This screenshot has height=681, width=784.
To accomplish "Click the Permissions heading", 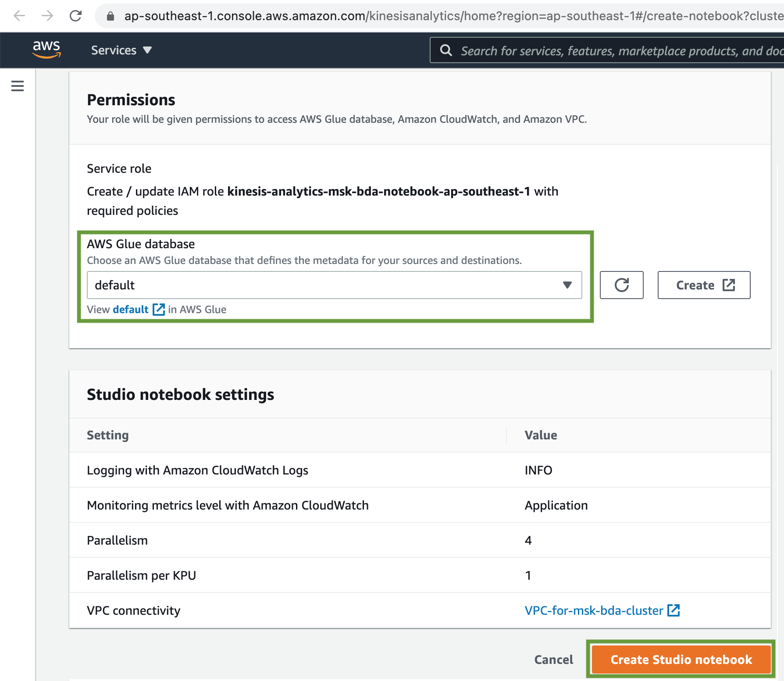I will [x=131, y=100].
